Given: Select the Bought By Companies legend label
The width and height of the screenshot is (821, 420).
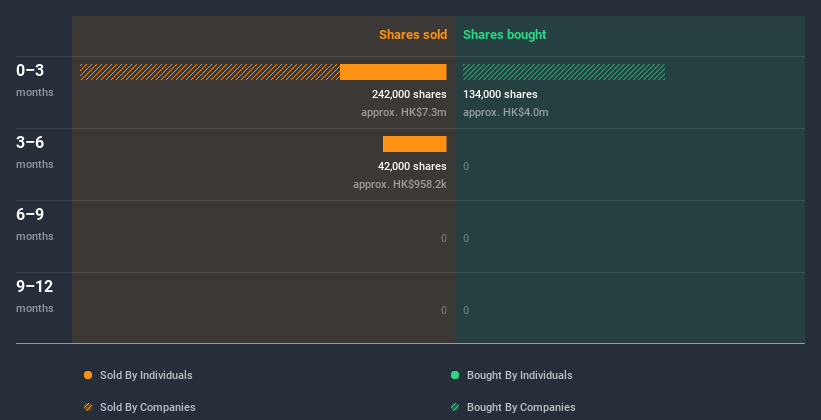Looking at the screenshot, I should tap(521, 407).
